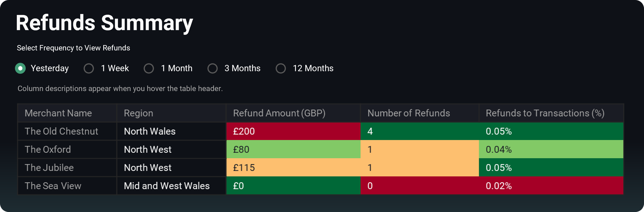Click the Region column header

139,113
